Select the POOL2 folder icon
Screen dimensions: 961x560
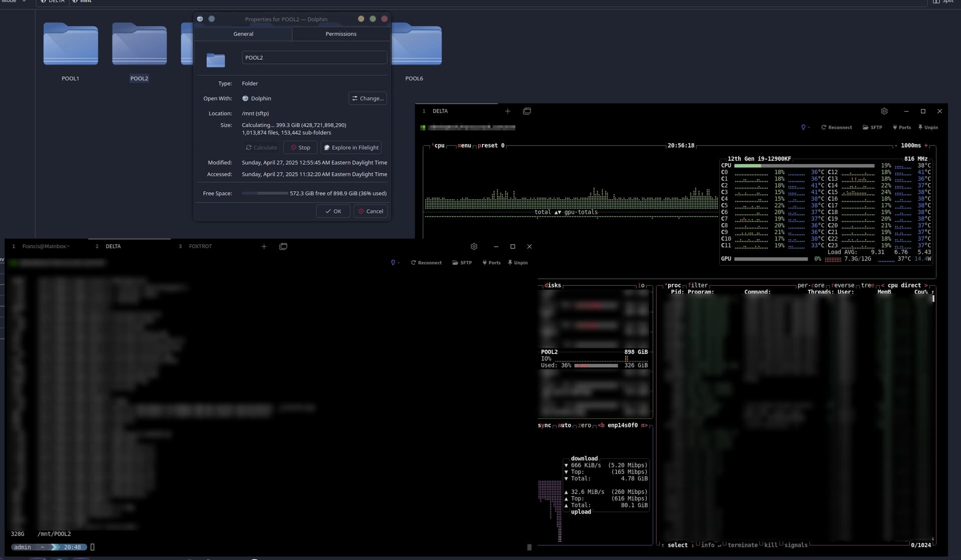pos(139,44)
